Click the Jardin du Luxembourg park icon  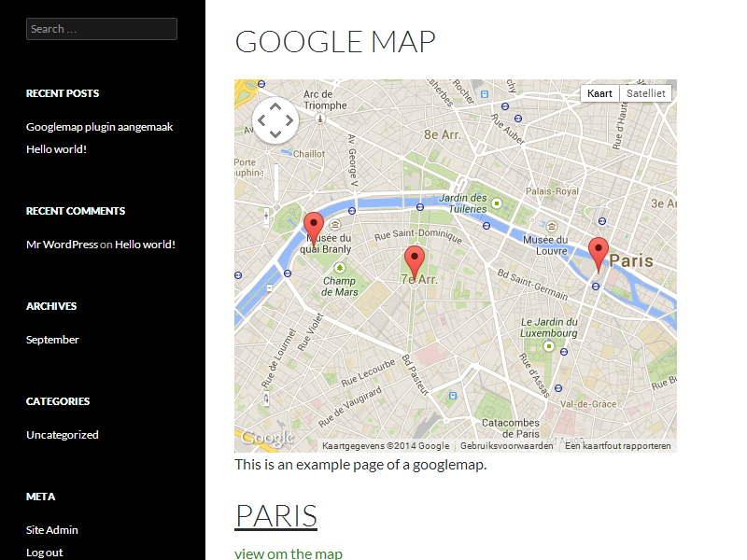coord(549,346)
